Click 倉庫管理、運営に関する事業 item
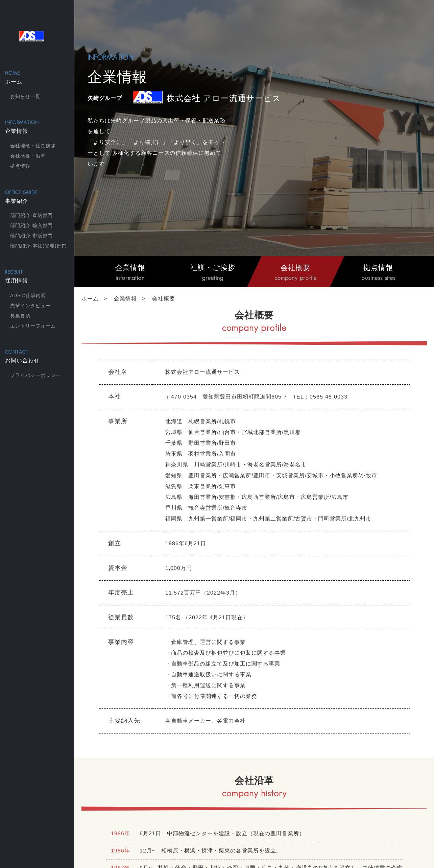Screen dimensions: 434x868 click(206, 642)
